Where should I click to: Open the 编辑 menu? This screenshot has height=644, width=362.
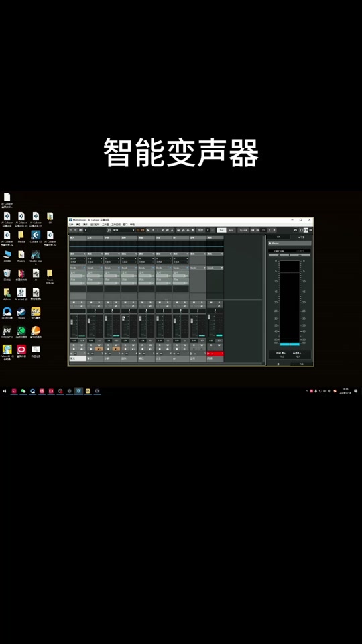78,225
